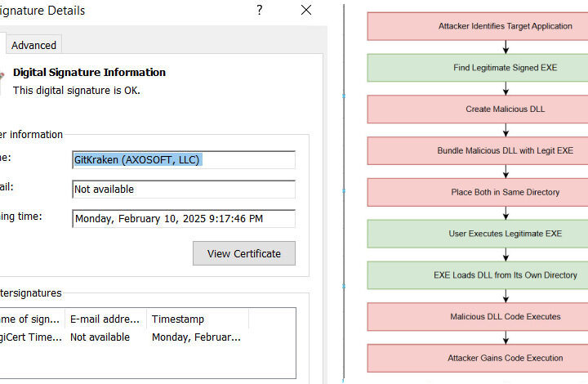Select the GitKraken (AXOSOFT, LLC) name field

(184, 160)
